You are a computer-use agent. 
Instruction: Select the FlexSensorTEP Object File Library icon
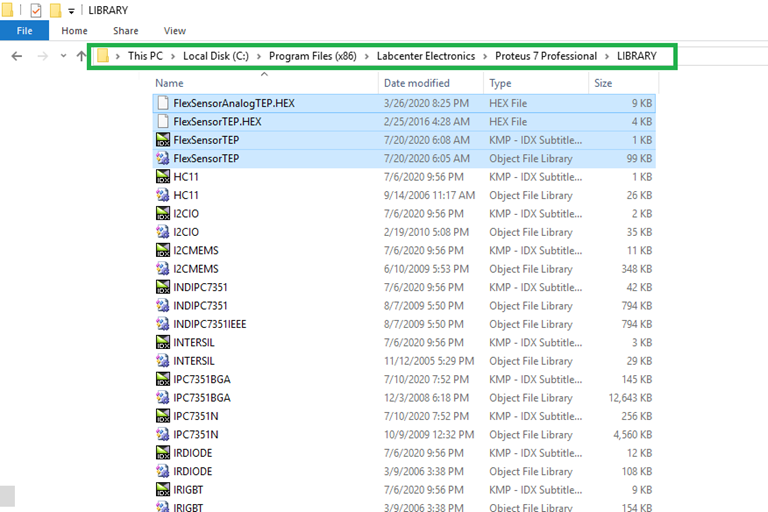pos(163,158)
